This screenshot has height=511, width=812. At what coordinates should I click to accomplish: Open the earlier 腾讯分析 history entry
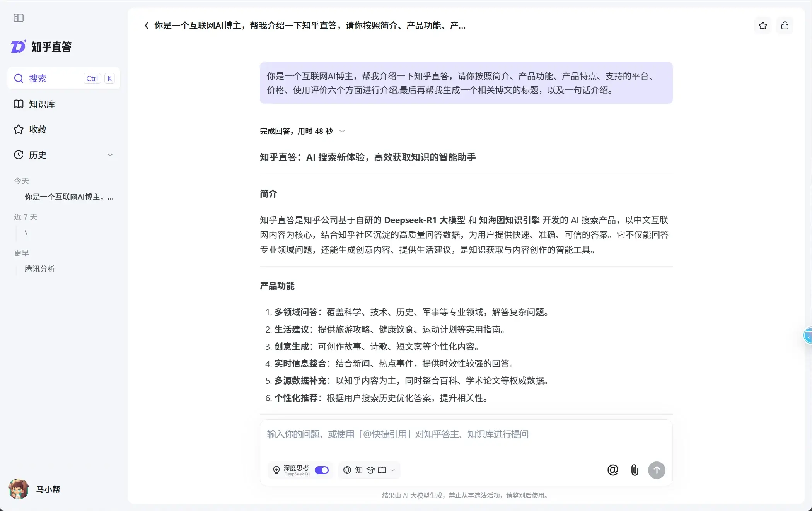click(x=40, y=269)
